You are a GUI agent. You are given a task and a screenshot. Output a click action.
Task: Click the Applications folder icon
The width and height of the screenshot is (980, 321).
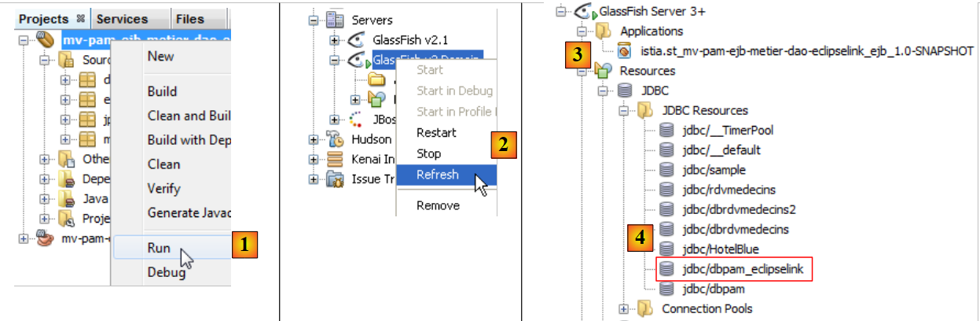604,31
